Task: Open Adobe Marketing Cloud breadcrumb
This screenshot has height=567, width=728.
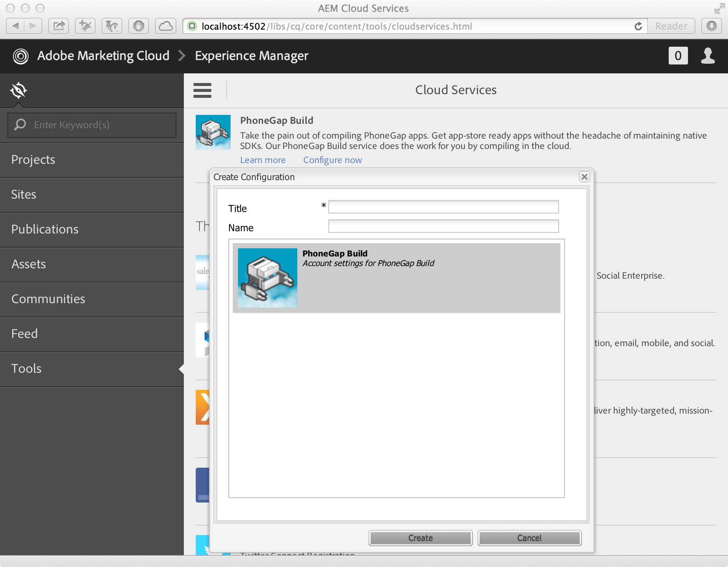Action: click(x=103, y=56)
